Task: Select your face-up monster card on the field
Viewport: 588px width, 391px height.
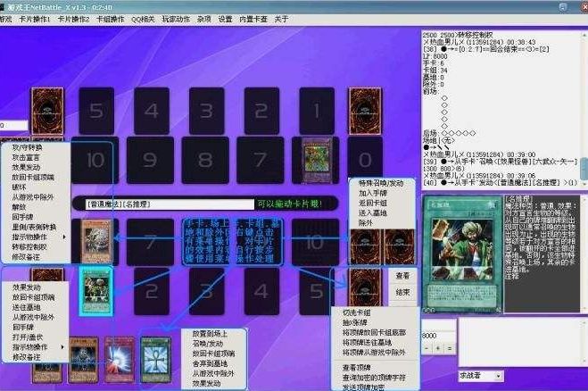Action: 96,240
